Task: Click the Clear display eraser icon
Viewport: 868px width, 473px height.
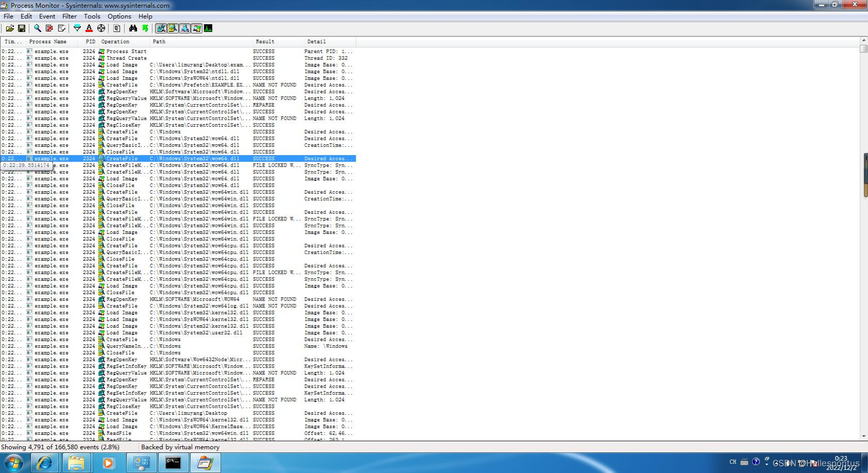Action: 62,28
